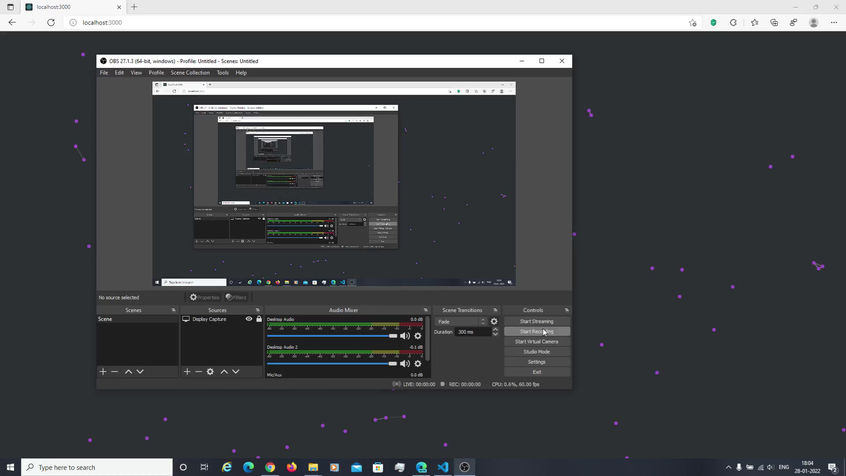Click Exit button in Controls
Screen dimensions: 846x476
coord(536,372)
